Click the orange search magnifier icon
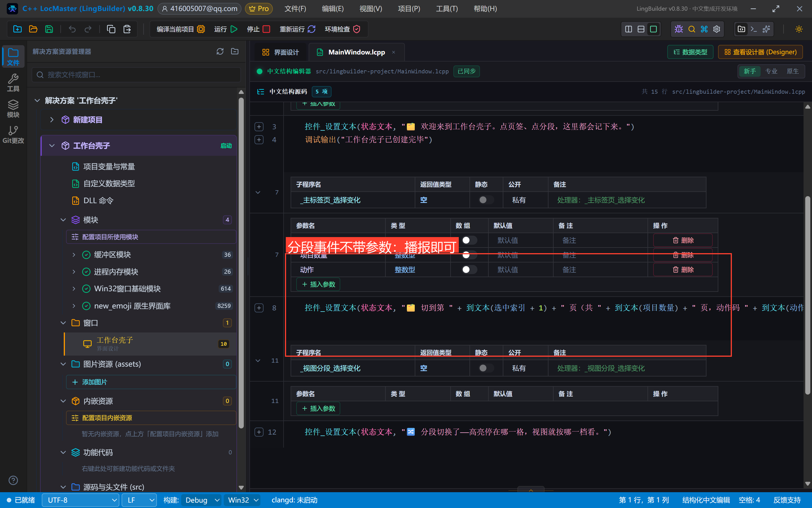Image resolution: width=812 pixels, height=508 pixels. (x=692, y=29)
